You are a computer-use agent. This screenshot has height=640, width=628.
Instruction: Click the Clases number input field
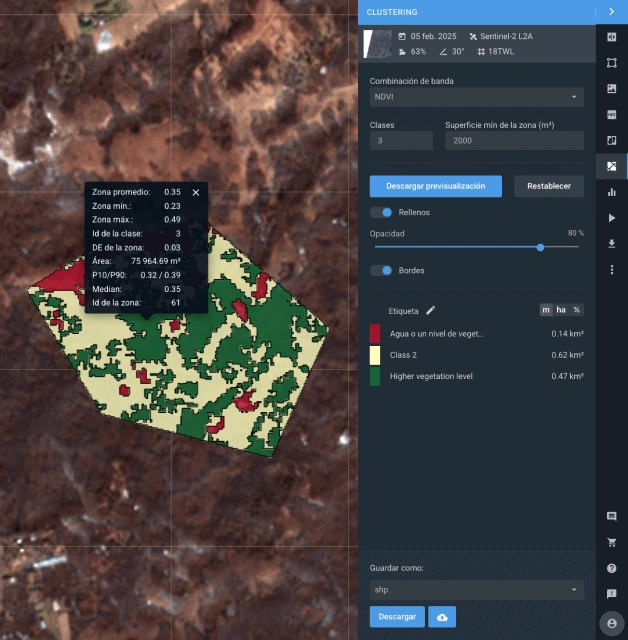pyautogui.click(x=401, y=141)
